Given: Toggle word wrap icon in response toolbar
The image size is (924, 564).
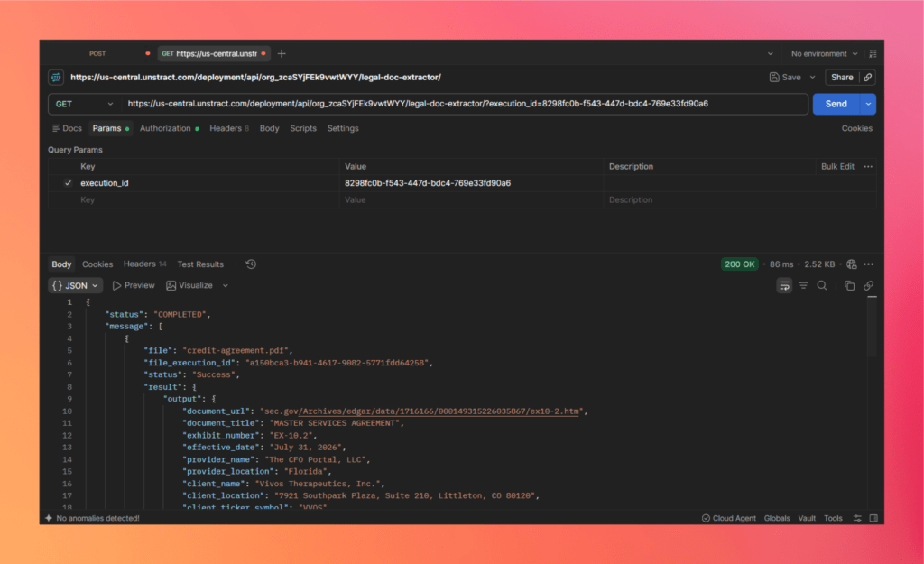Looking at the screenshot, I should (x=784, y=286).
